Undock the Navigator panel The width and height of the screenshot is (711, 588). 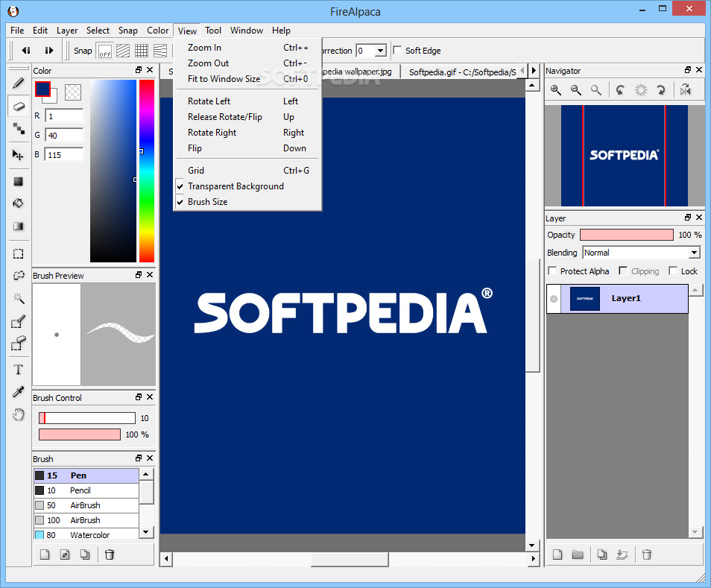click(688, 70)
